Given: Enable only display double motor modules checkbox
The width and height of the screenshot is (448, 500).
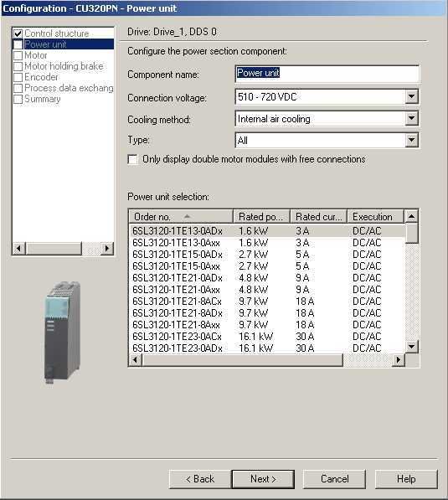Looking at the screenshot, I should (132, 159).
